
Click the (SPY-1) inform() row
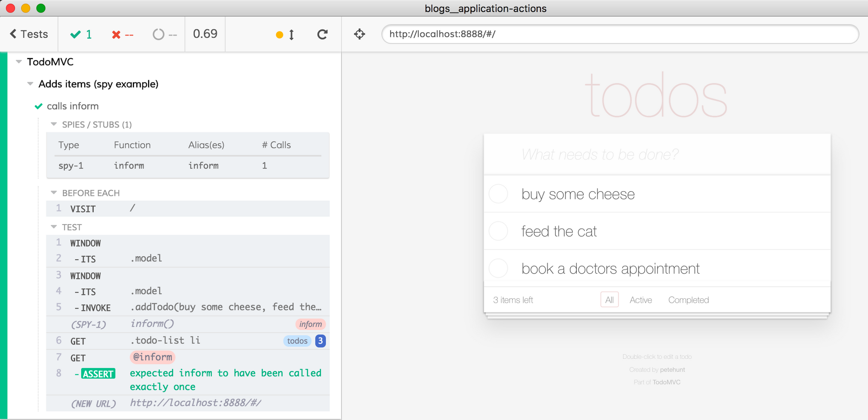tap(188, 324)
